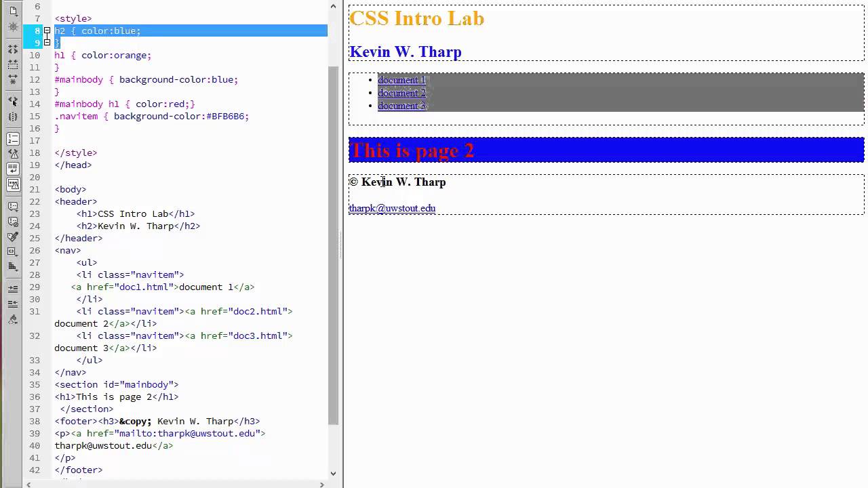This screenshot has height=488, width=868.
Task: Click line number 12 in the gutter
Action: (x=35, y=80)
